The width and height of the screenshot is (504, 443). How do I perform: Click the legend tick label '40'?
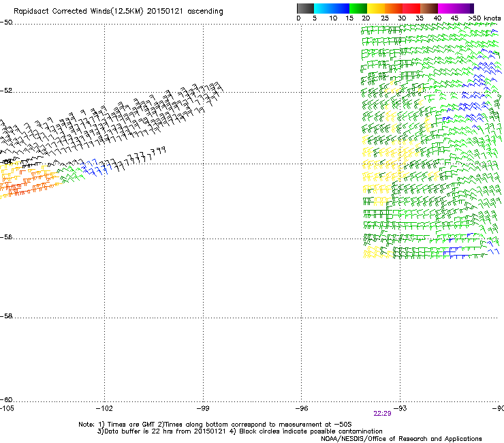[x=437, y=18]
